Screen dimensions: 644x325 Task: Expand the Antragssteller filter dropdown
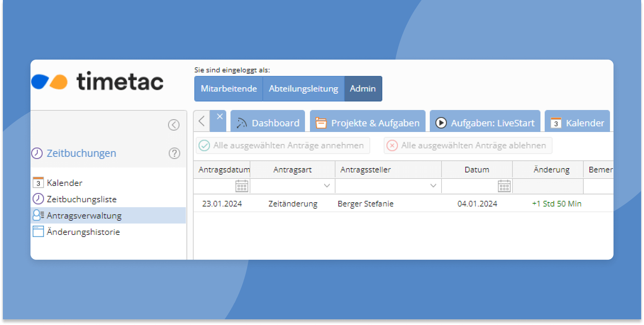click(x=433, y=186)
